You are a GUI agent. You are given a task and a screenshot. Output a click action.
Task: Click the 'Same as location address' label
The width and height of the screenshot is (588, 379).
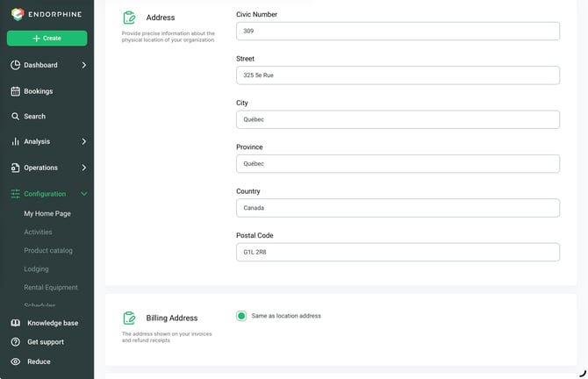[x=286, y=316]
